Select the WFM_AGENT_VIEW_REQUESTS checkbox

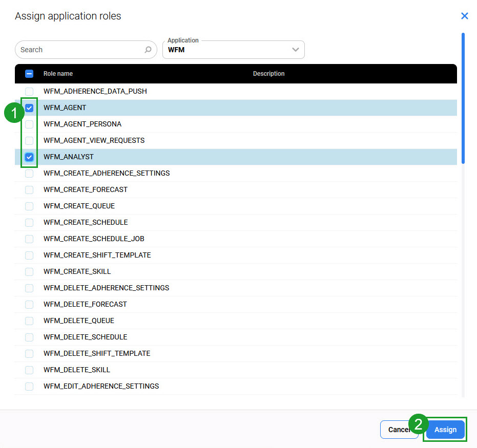pyautogui.click(x=29, y=141)
